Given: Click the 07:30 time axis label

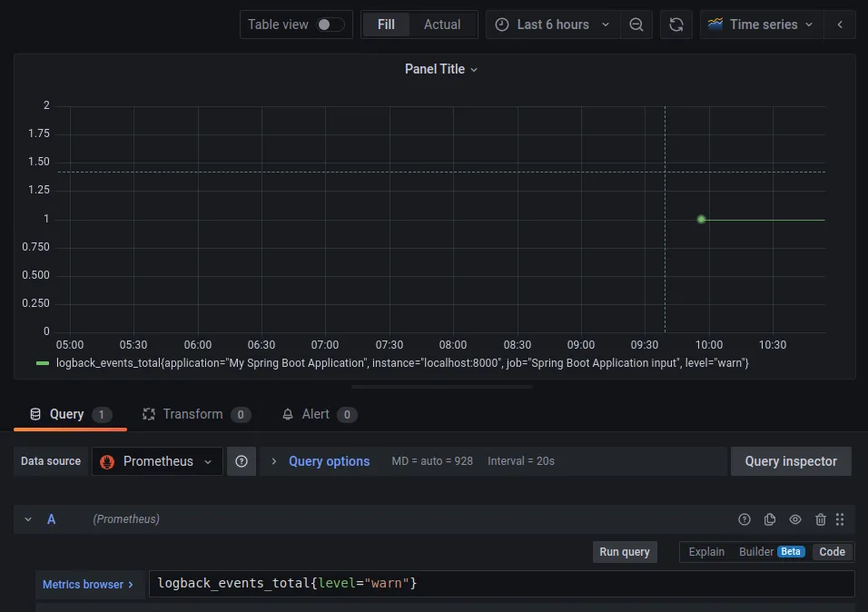Looking at the screenshot, I should pyautogui.click(x=390, y=345).
